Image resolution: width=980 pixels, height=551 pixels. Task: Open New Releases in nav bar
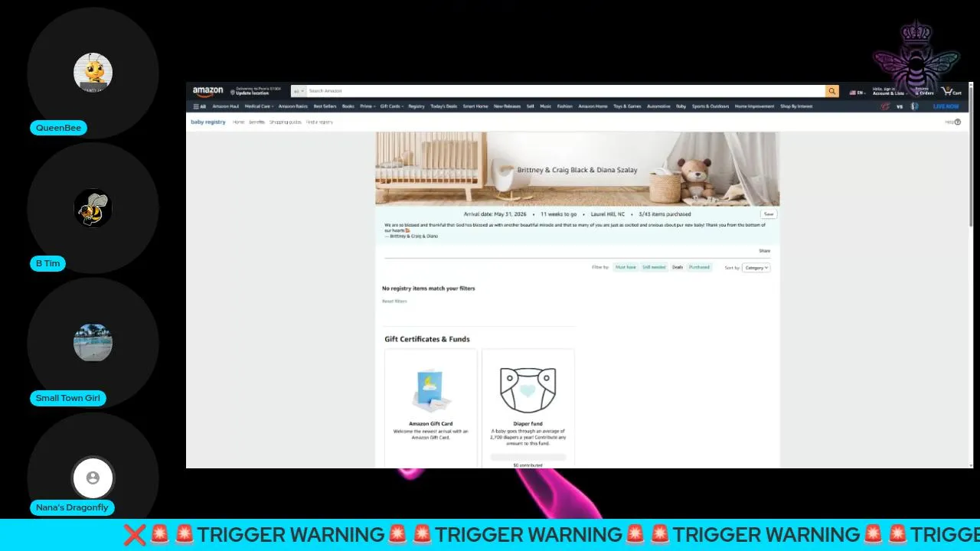(x=507, y=106)
